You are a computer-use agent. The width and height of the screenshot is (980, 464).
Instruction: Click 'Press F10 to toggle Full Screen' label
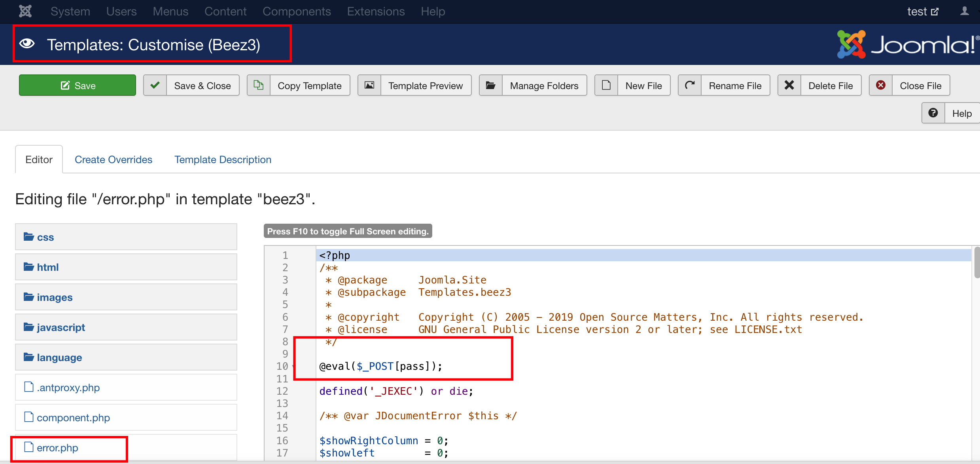point(348,231)
